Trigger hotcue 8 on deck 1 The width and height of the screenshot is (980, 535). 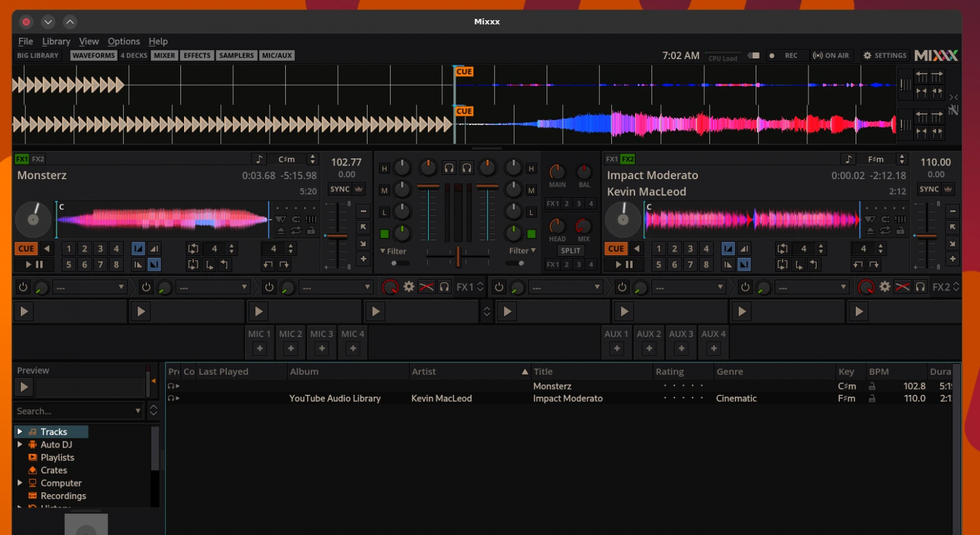coord(116,265)
